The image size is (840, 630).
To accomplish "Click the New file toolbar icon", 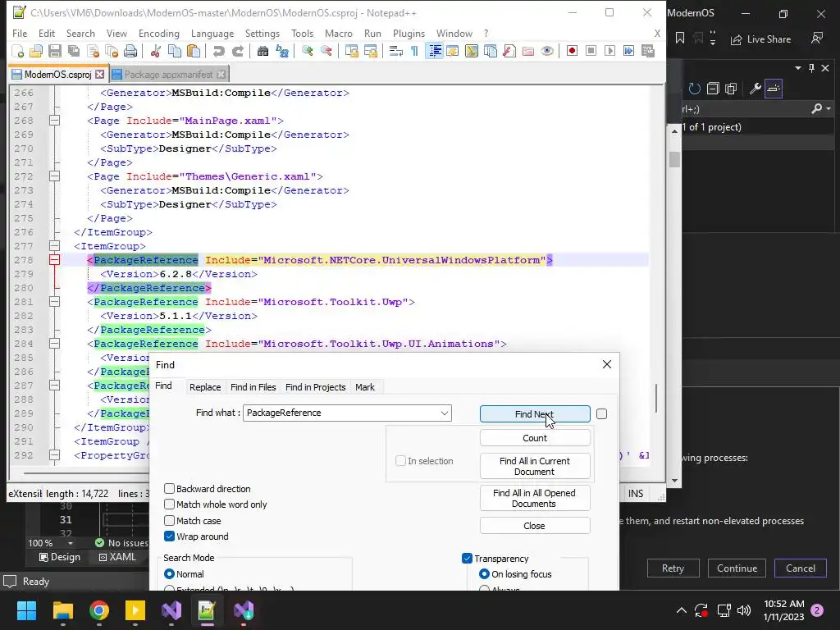I will click(x=18, y=52).
